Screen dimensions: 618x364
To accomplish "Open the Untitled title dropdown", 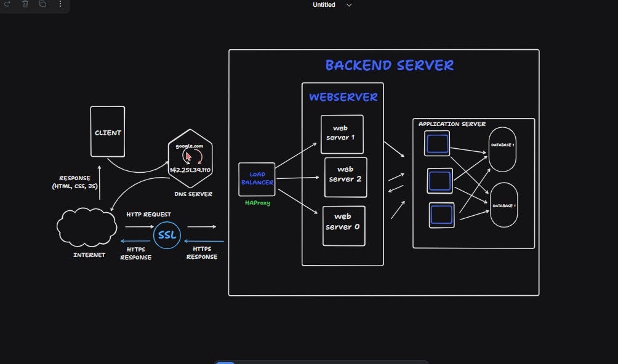I will pos(349,5).
